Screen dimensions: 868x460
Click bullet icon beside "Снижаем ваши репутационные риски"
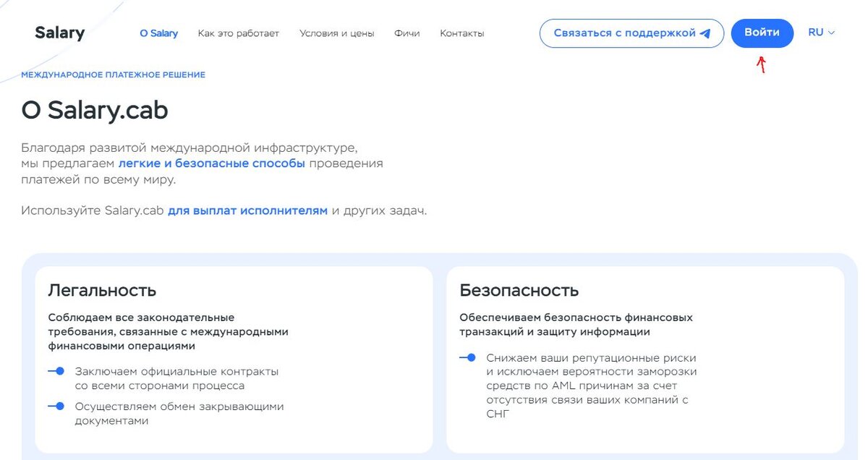pos(467,357)
